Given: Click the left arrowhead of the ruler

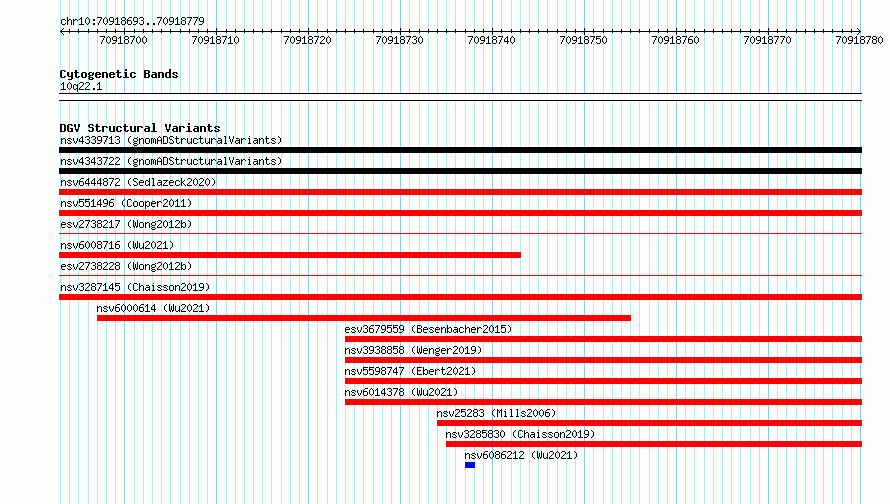Looking at the screenshot, I should 62,31.
